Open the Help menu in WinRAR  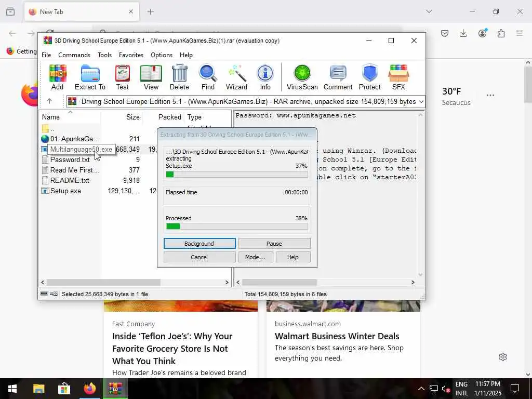coord(186,55)
